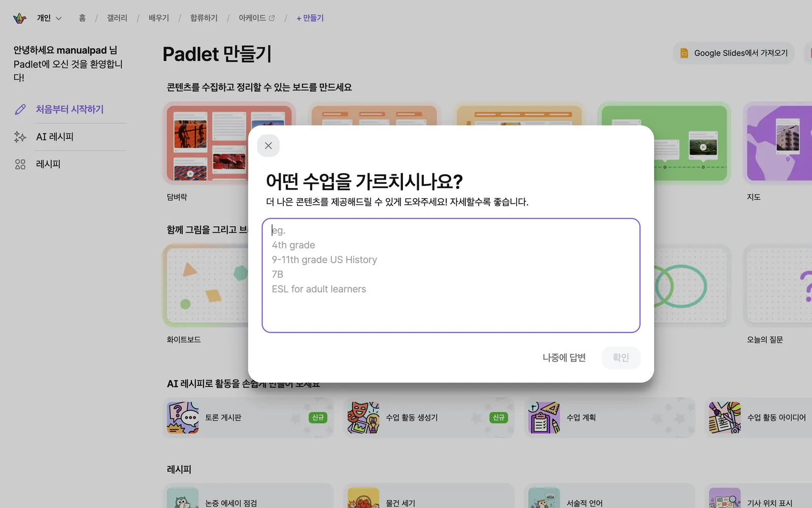Open the 개인 account dropdown
This screenshot has width=812, height=508.
[49, 18]
